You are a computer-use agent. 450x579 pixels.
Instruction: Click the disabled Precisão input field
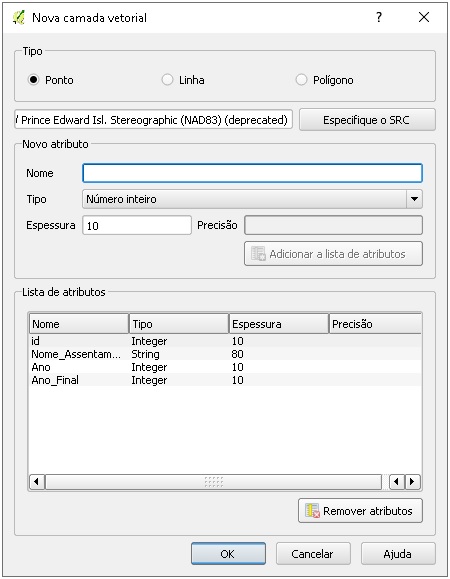pos(333,225)
